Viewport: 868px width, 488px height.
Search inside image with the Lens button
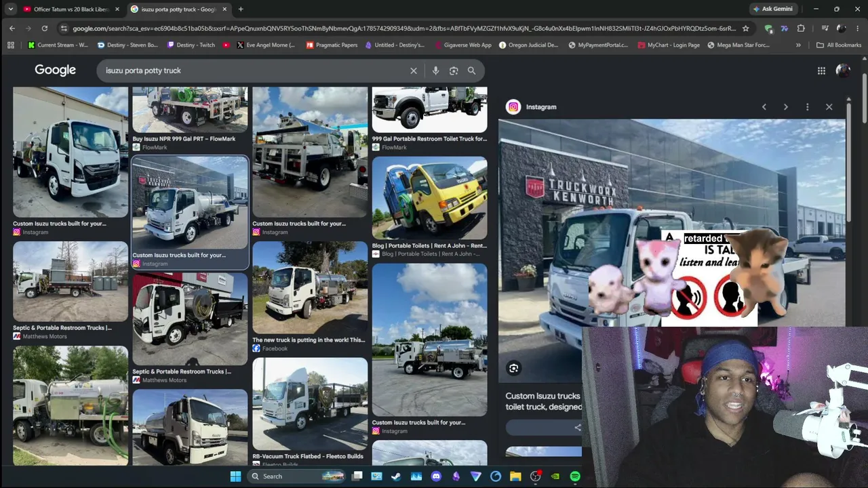(x=513, y=368)
